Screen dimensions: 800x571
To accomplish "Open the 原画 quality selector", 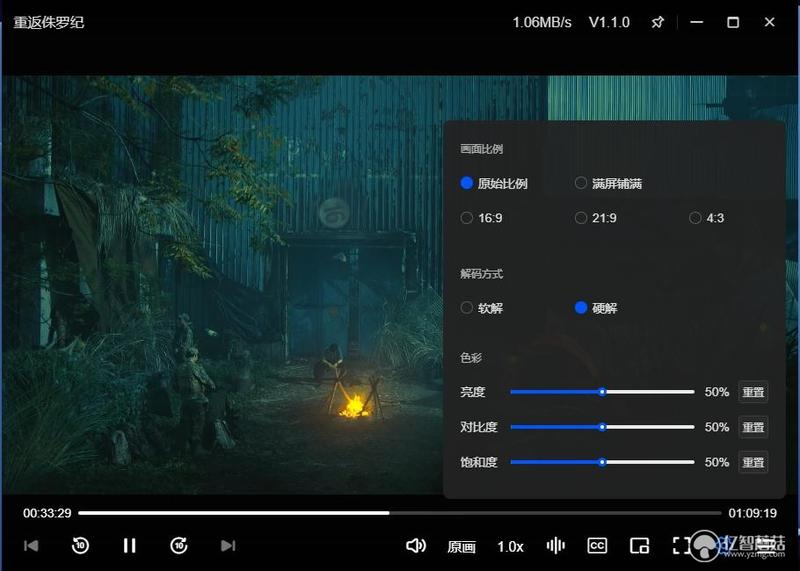I will click(462, 547).
